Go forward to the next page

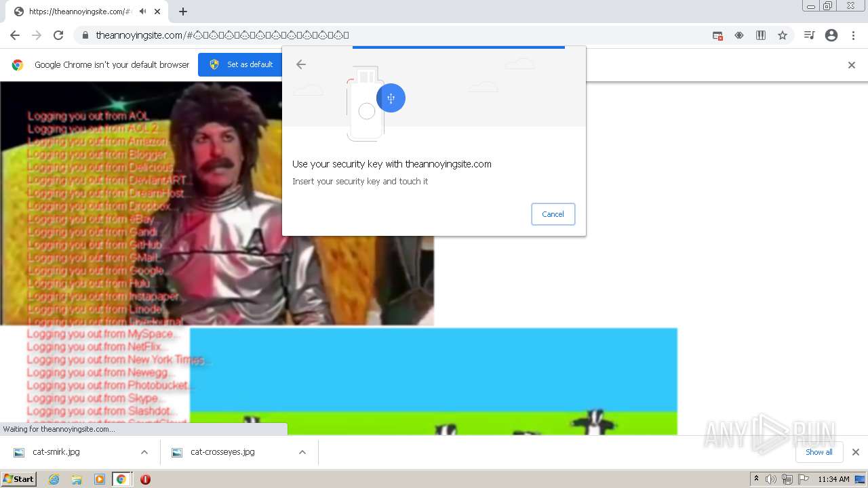37,35
